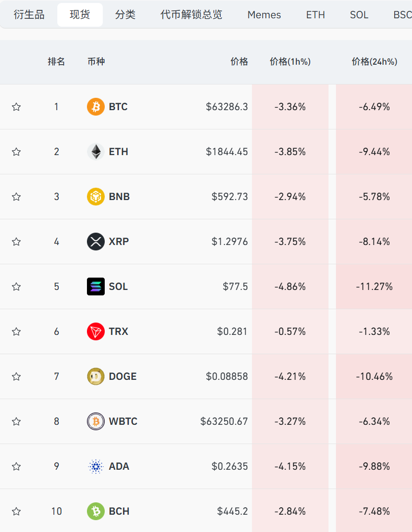Click the TRX Tron coin icon
This screenshot has height=532, width=412.
tap(96, 331)
